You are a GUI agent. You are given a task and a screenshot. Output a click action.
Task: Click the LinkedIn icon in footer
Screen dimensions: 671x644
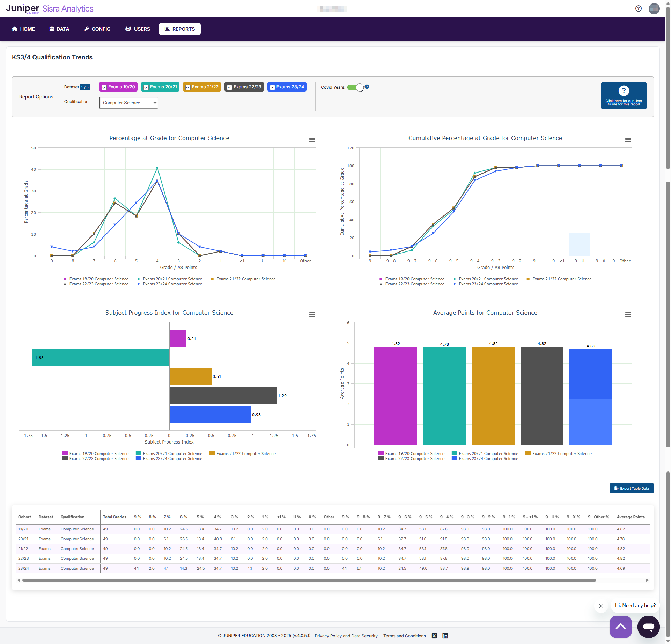point(445,636)
